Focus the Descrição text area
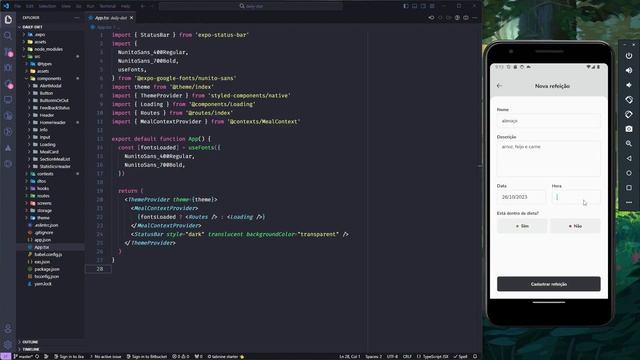 point(549,158)
